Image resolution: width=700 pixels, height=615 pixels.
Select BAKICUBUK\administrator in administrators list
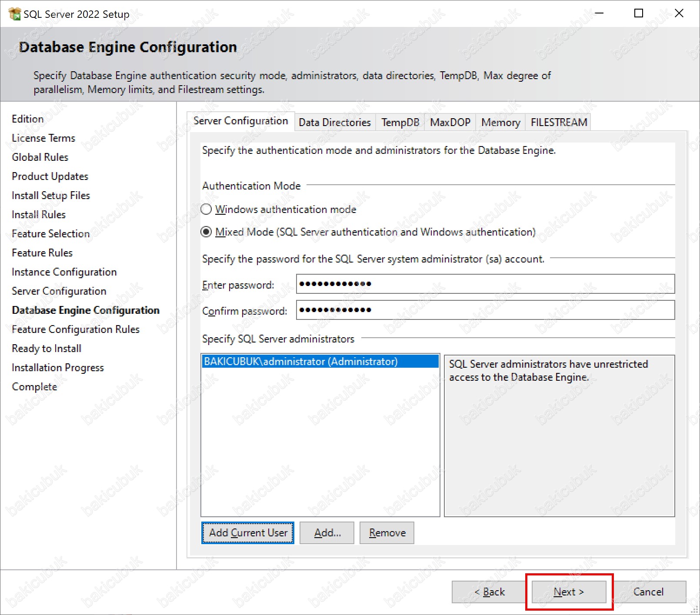[x=320, y=362]
